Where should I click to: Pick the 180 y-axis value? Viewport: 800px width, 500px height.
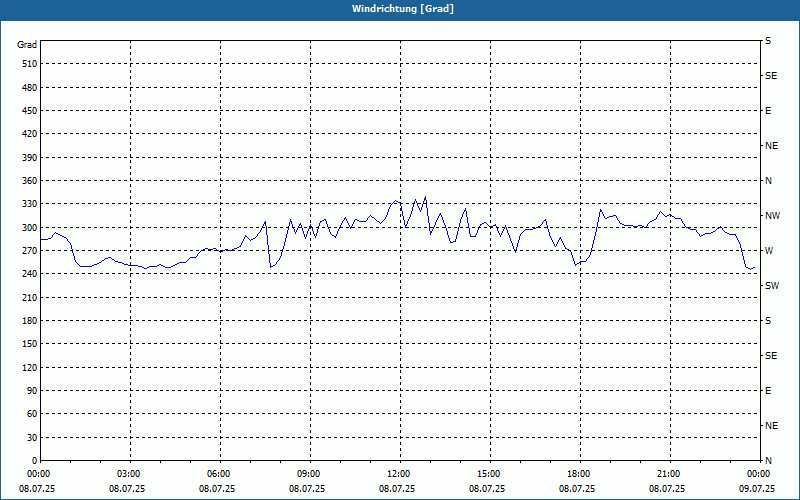(30, 321)
